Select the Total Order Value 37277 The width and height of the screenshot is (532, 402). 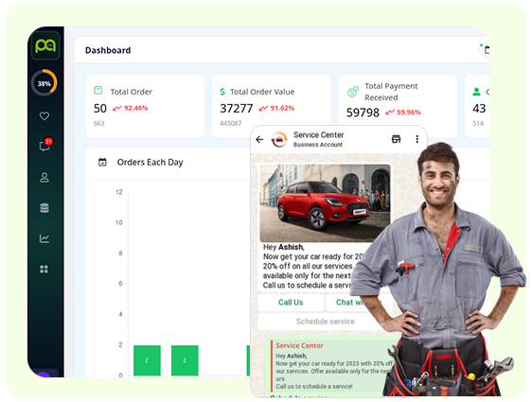click(237, 109)
